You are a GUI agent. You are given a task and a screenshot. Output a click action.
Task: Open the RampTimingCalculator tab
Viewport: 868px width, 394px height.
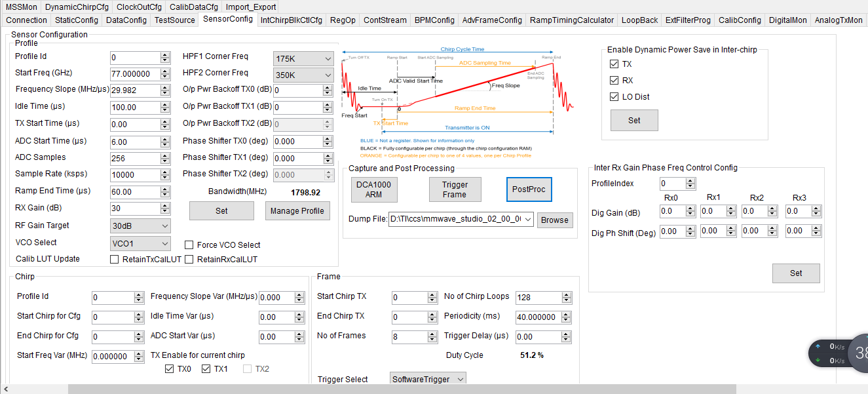pos(572,20)
